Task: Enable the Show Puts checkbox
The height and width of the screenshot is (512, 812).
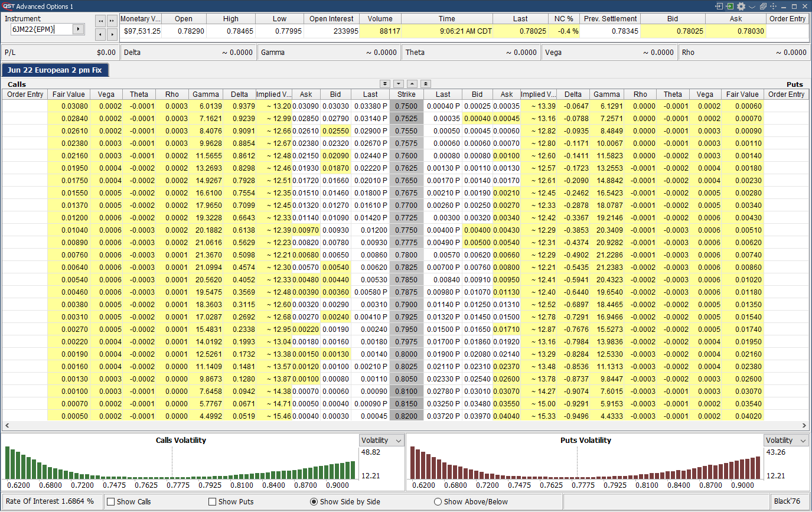Action: (x=213, y=502)
